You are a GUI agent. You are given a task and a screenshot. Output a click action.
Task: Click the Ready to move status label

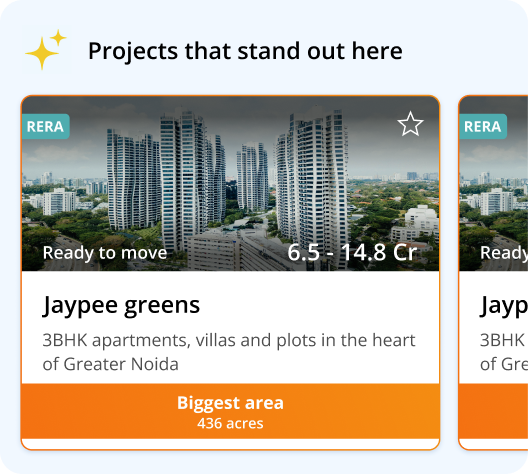(105, 253)
